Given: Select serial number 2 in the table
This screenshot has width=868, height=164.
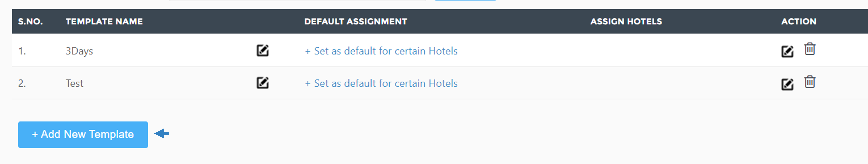Looking at the screenshot, I should pos(22,83).
